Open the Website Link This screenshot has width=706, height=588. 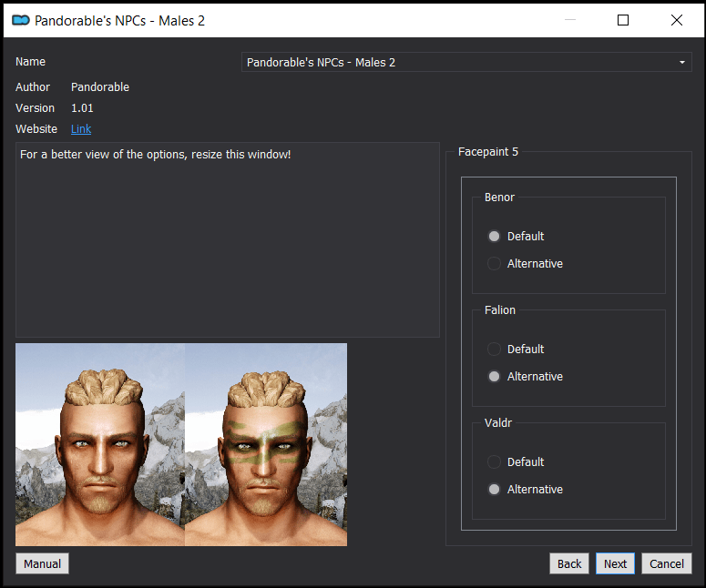[x=81, y=129]
